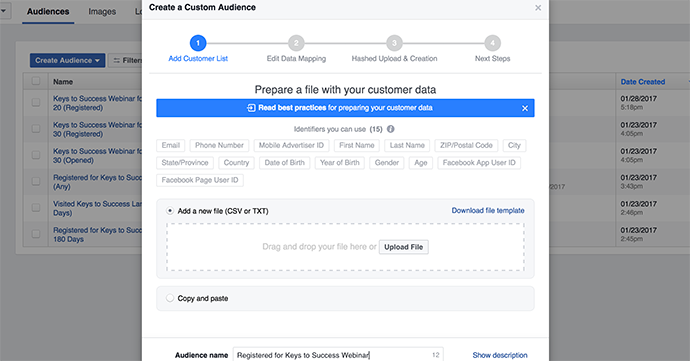Switch to the Audiences tab
690x361 pixels.
click(x=48, y=11)
